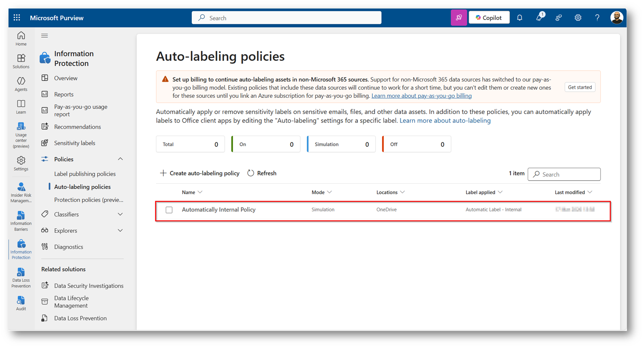Click the help question mark icon
This screenshot has width=644, height=348.
[597, 18]
